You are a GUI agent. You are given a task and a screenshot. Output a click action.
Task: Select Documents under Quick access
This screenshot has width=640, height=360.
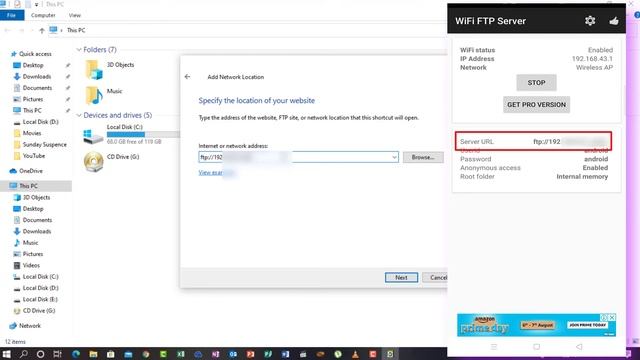point(33,88)
